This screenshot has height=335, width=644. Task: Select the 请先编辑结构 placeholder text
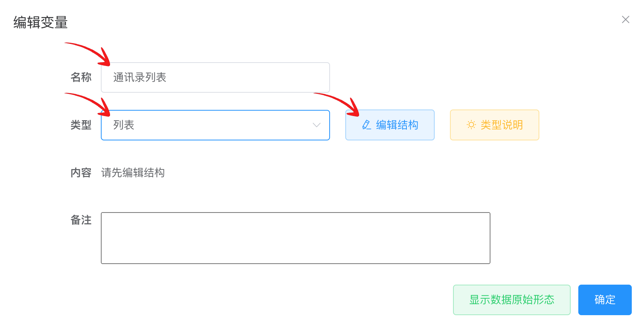[x=133, y=173]
